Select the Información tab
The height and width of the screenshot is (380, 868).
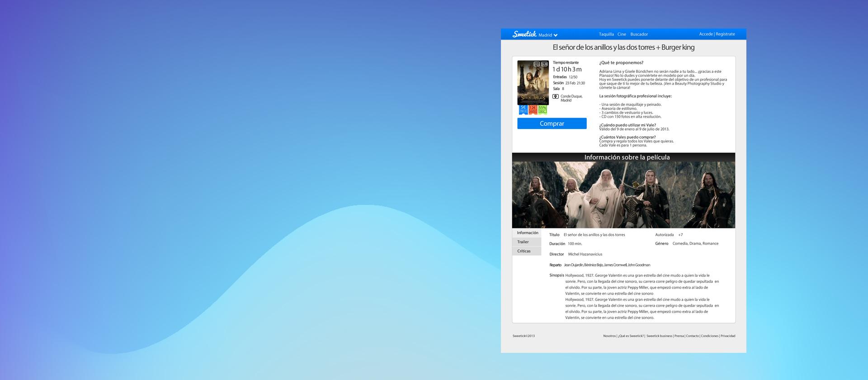coord(527,233)
